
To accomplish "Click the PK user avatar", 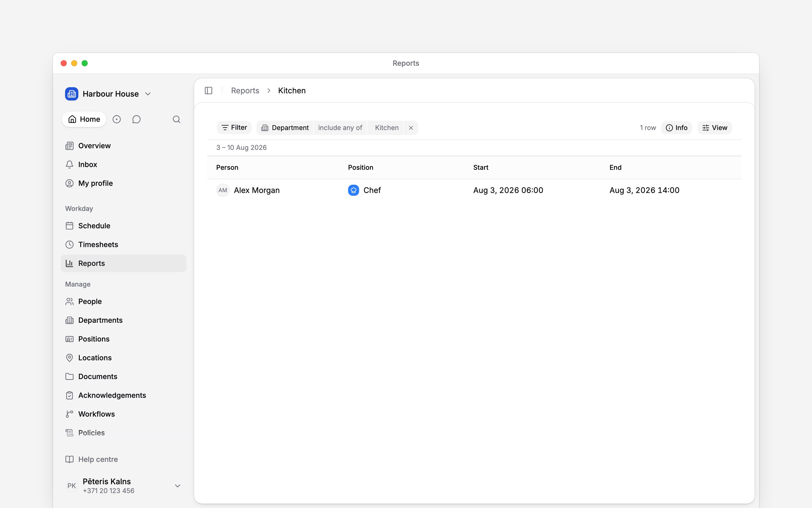I will (x=71, y=485).
